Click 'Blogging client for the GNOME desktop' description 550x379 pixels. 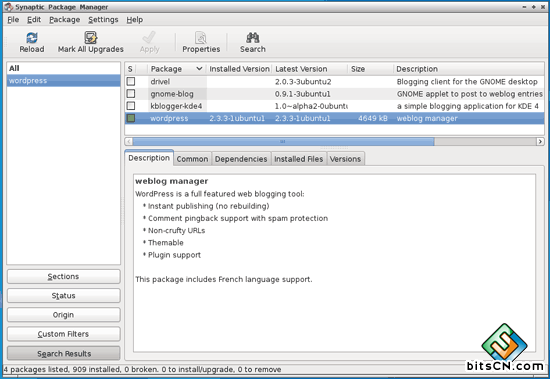click(x=467, y=82)
